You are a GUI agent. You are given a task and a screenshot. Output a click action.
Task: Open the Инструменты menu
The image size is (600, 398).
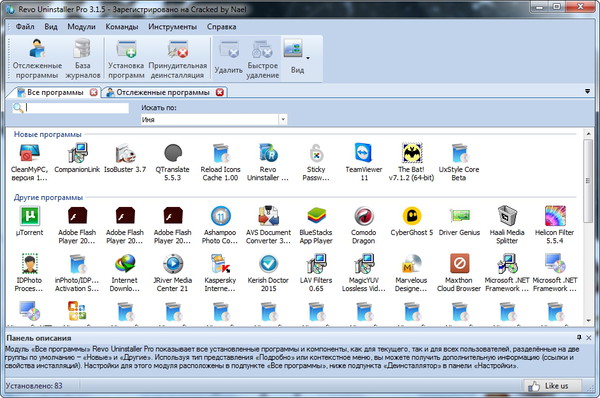coord(173,27)
